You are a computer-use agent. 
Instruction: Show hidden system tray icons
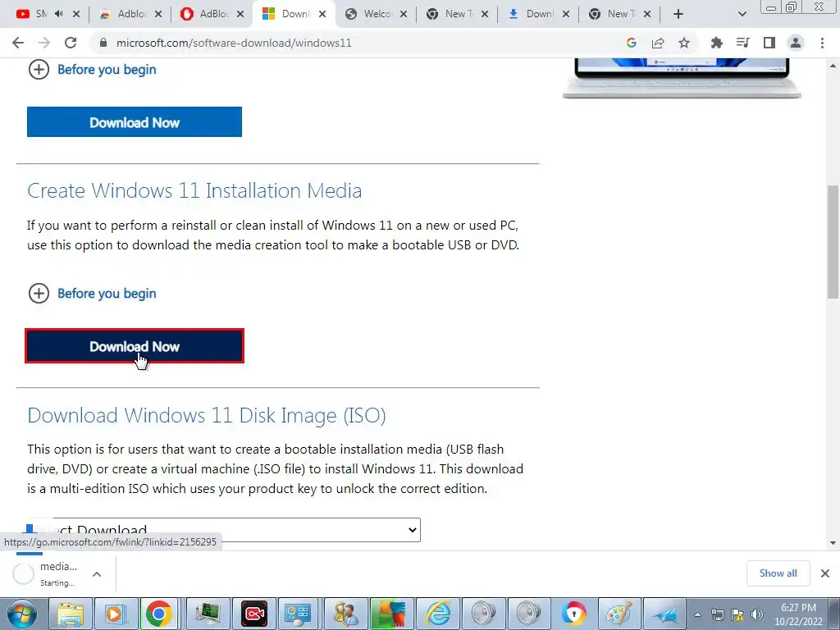tap(697, 614)
